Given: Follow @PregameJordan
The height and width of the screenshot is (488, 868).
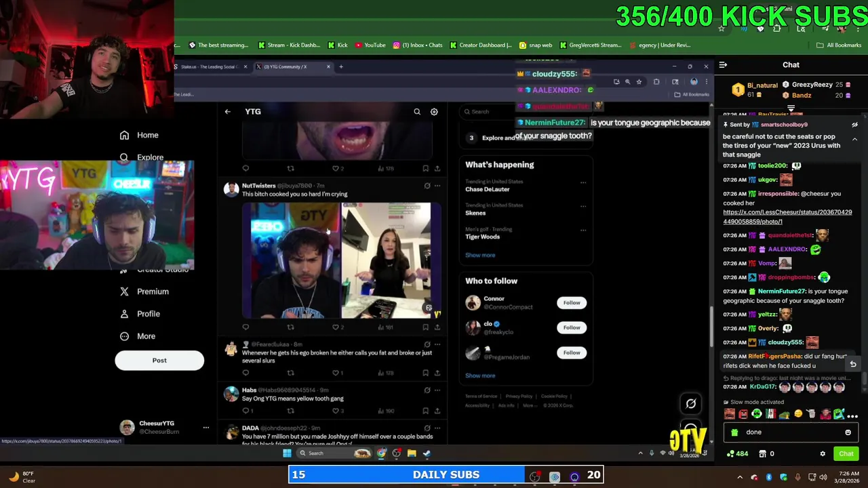Looking at the screenshot, I should (572, 352).
